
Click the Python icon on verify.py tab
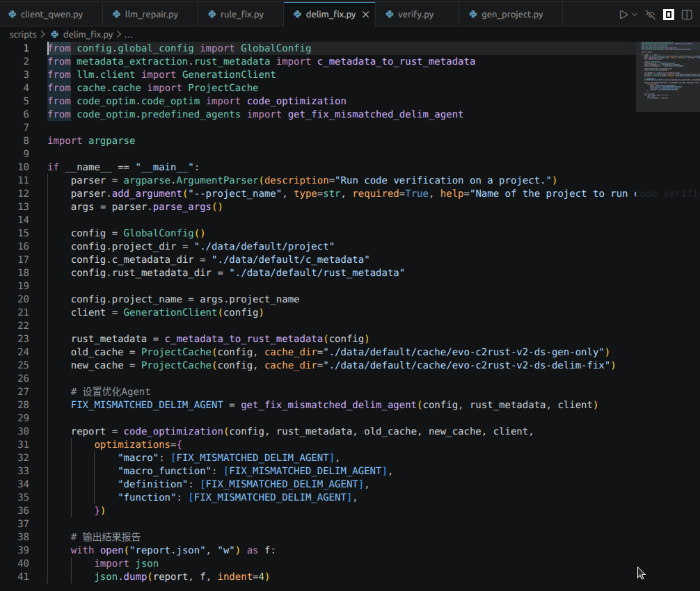tap(390, 15)
